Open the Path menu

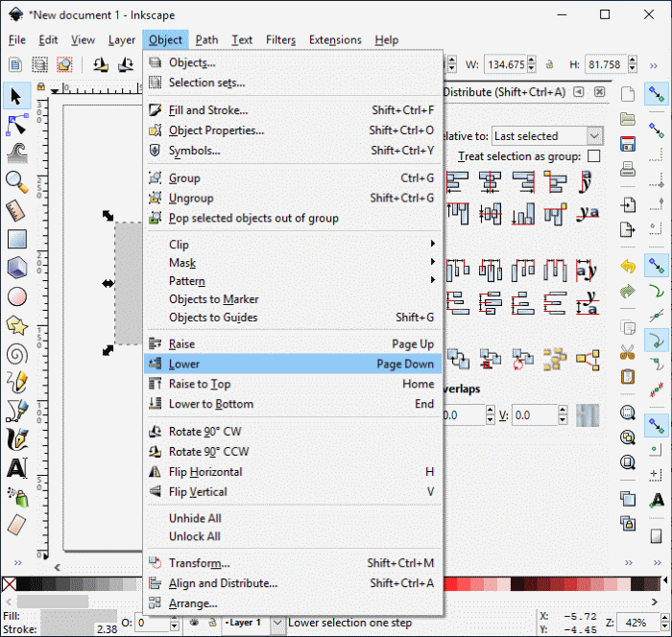(x=206, y=40)
